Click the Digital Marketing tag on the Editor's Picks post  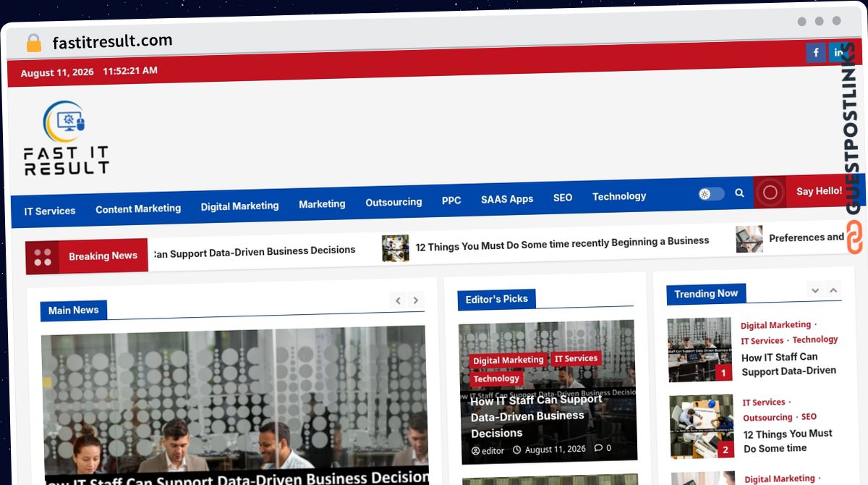[x=508, y=360]
